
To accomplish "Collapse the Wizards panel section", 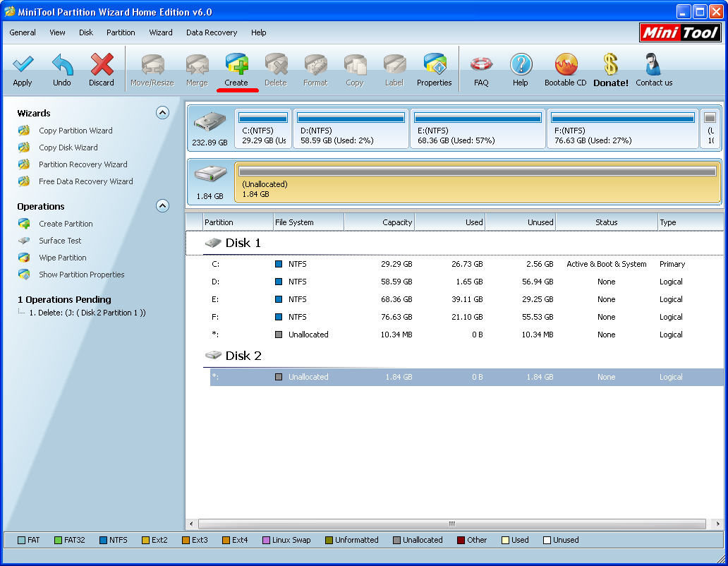I will [162, 113].
